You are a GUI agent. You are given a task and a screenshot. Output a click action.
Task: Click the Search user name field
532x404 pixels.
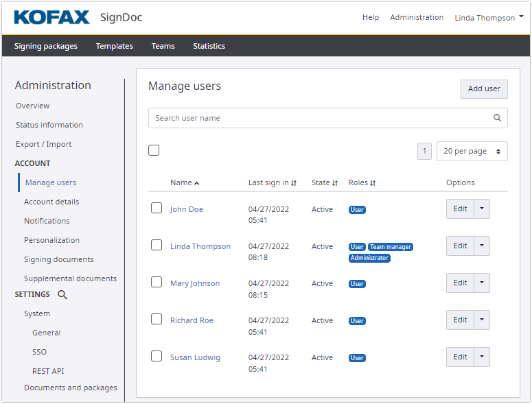pos(319,118)
